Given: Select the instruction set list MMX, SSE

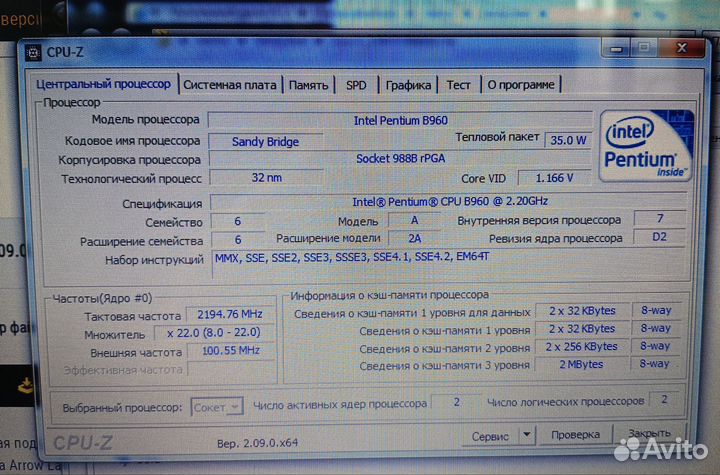Looking at the screenshot, I should click(x=450, y=264).
